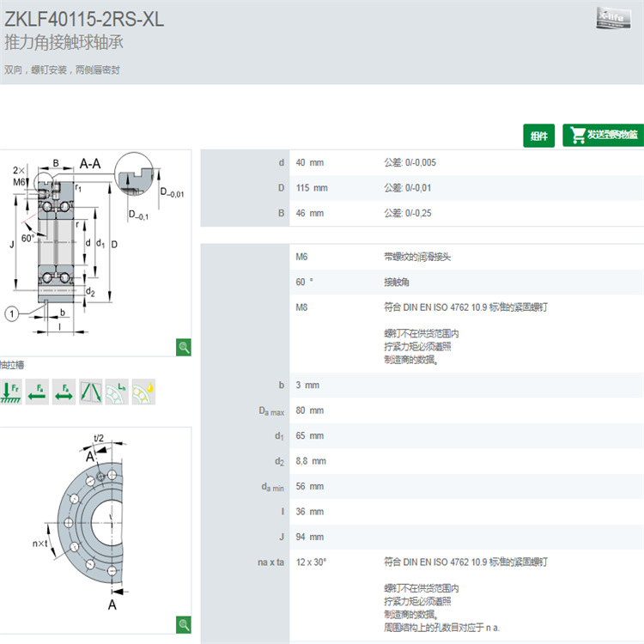Click the 发送到购物篮 add-to-cart button
The image size is (644, 644).
tap(604, 135)
